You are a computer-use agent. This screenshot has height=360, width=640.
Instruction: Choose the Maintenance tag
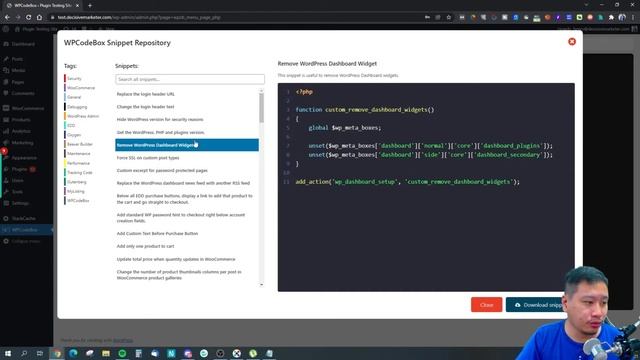78,153
